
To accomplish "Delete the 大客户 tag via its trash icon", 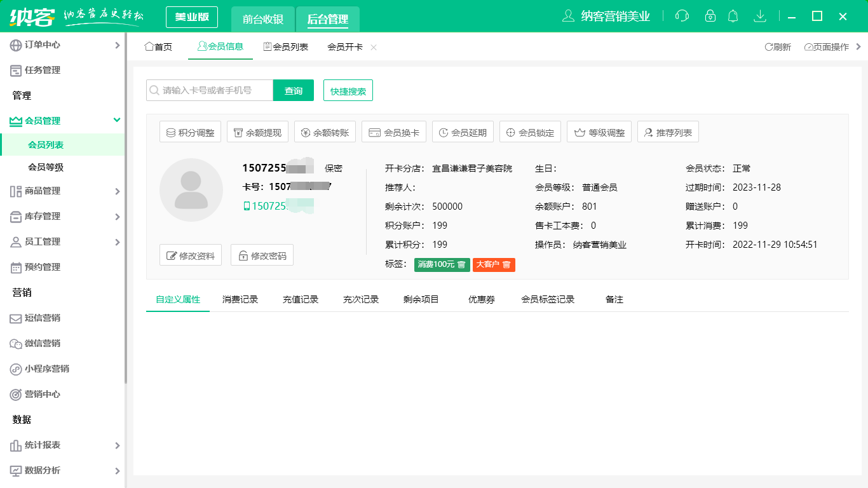I will [505, 265].
